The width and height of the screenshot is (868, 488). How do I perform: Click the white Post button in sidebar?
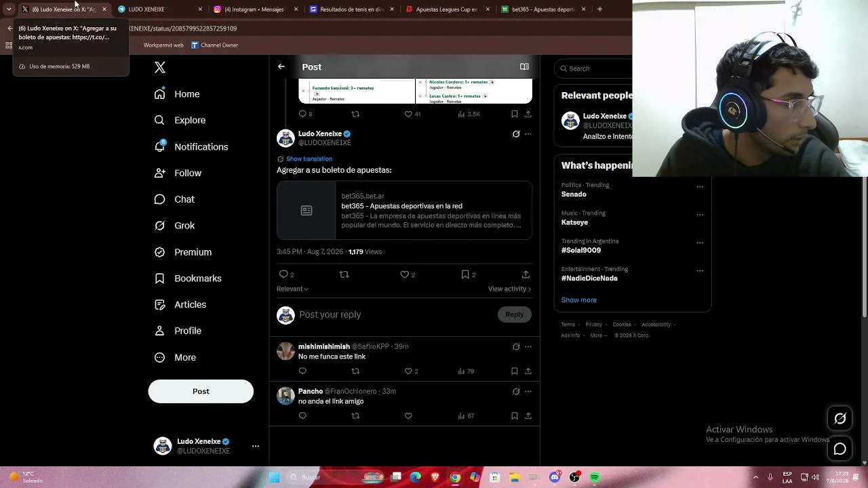[x=201, y=391]
